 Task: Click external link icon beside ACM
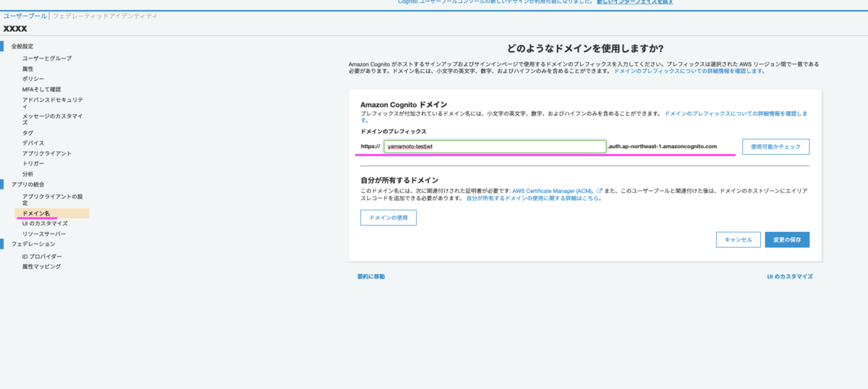click(600, 190)
